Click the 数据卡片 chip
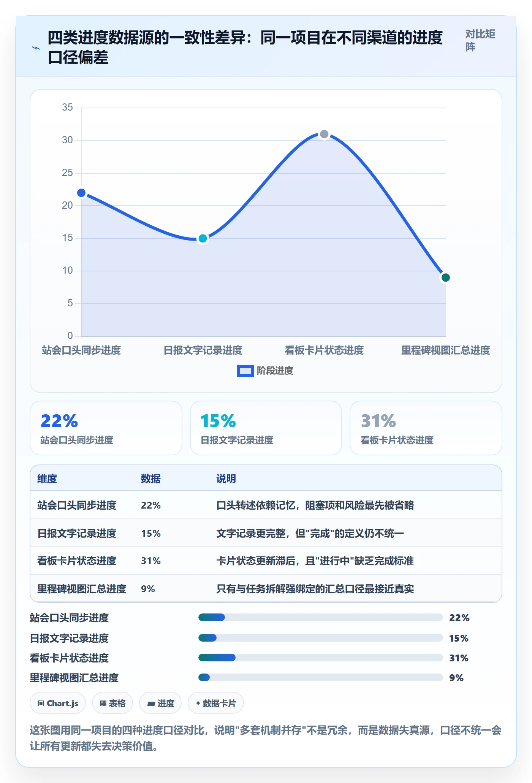Screen dimensions: 532x783 (216, 703)
